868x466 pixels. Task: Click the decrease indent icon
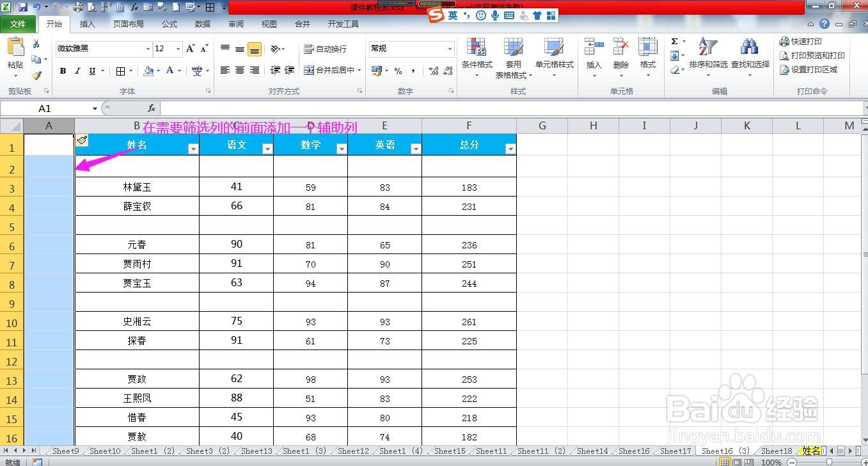[275, 70]
